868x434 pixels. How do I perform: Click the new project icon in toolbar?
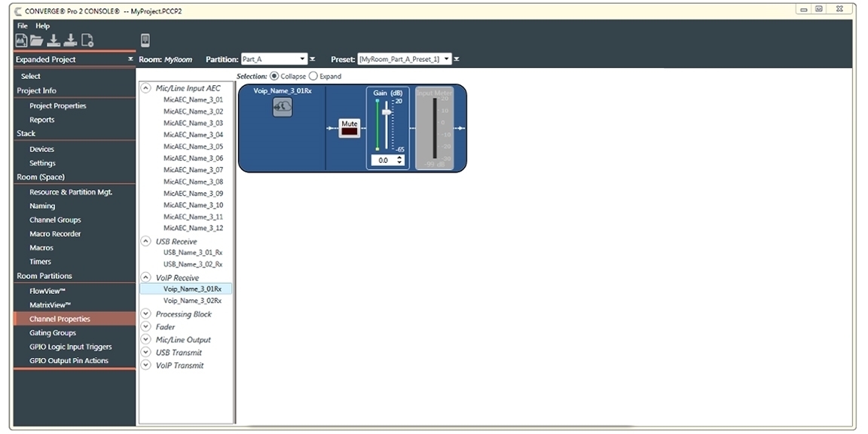pos(21,41)
